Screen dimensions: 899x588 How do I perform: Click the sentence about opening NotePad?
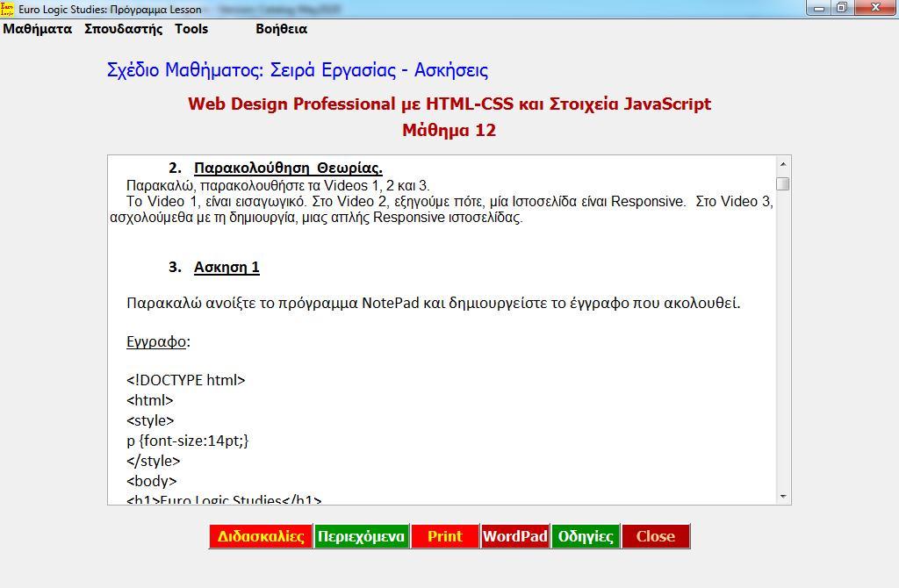(434, 303)
